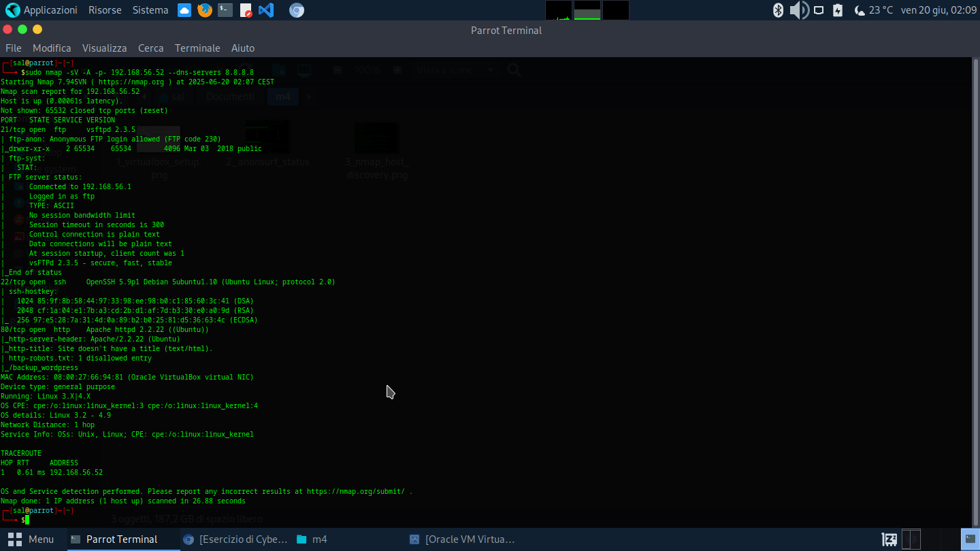Click the https://nmap.org/submit/ URL text
980x551 pixels.
(x=355, y=491)
